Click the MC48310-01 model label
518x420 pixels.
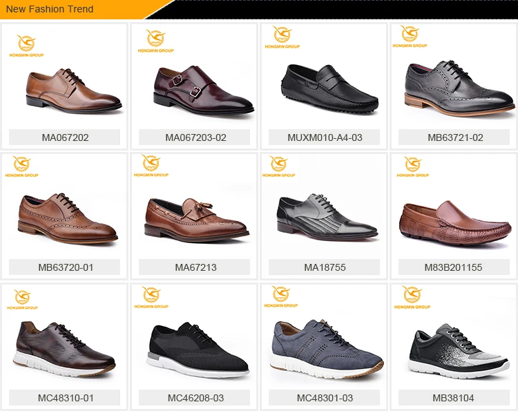point(65,398)
